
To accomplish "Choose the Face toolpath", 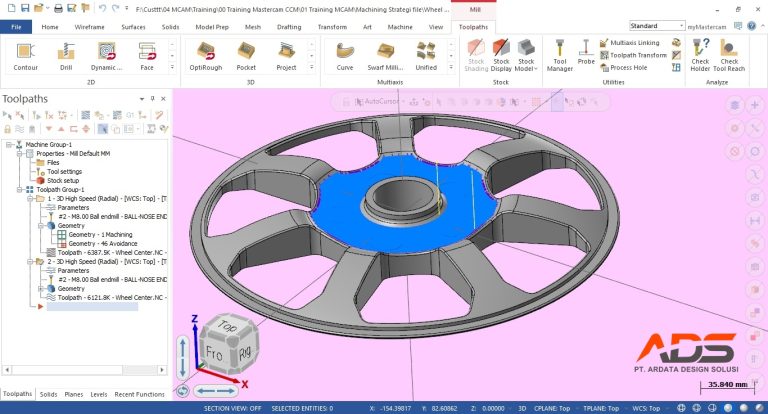I will pyautogui.click(x=147, y=56).
